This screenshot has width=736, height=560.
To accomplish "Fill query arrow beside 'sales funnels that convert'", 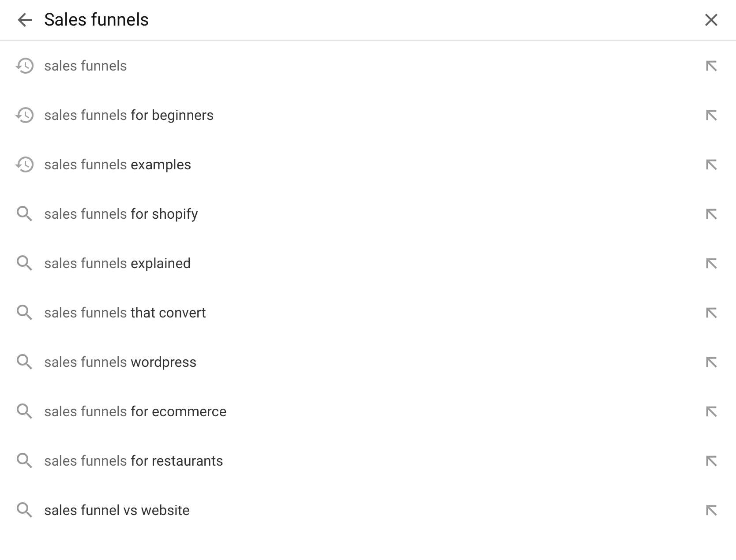I will click(x=711, y=313).
